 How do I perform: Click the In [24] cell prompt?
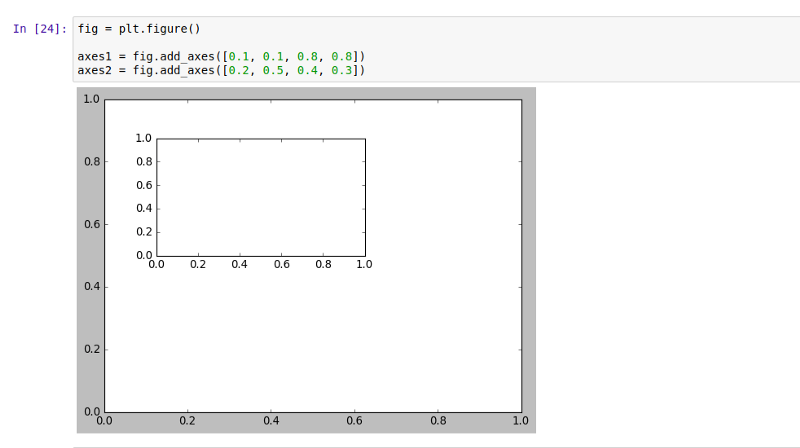(x=40, y=29)
